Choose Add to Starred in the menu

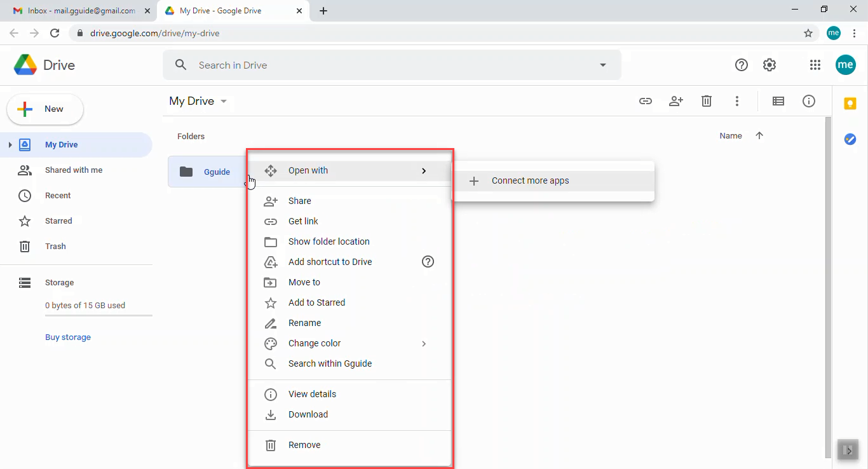pos(316,302)
